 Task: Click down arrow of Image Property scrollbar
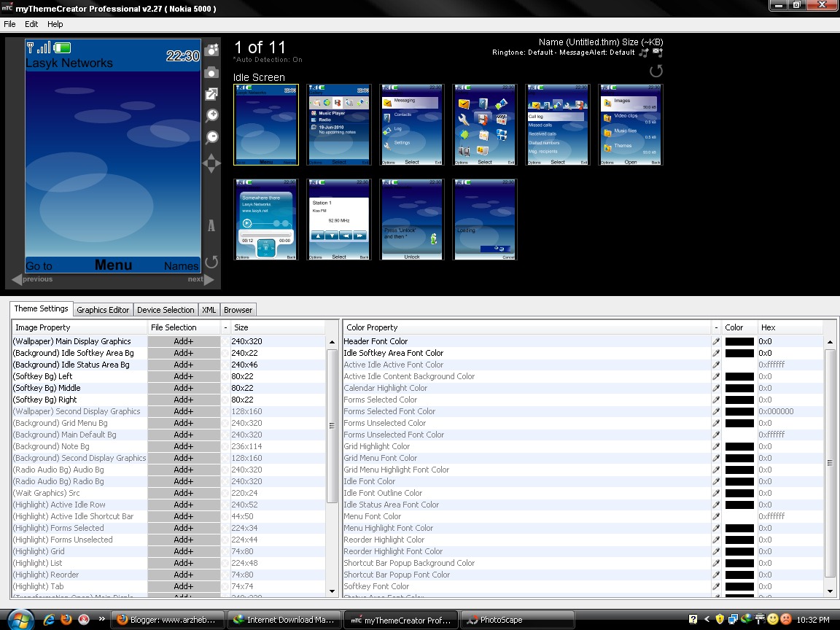point(332,591)
